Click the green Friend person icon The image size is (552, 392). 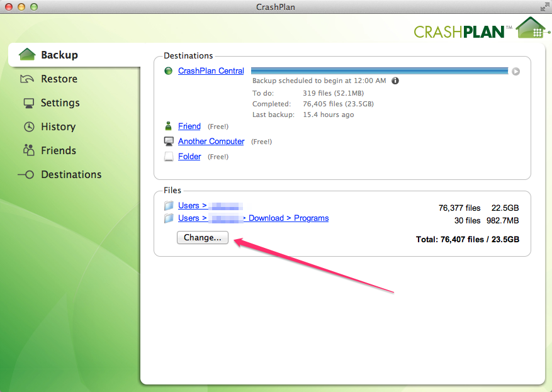168,126
